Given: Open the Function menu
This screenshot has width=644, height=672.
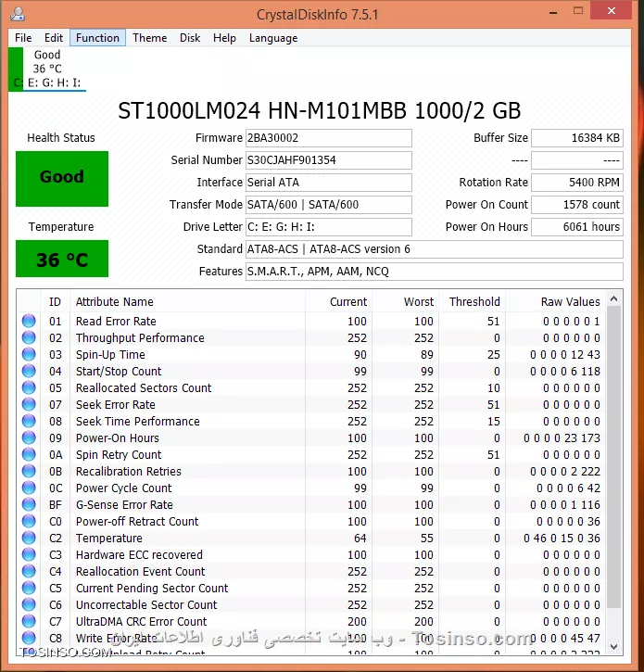Looking at the screenshot, I should [97, 38].
